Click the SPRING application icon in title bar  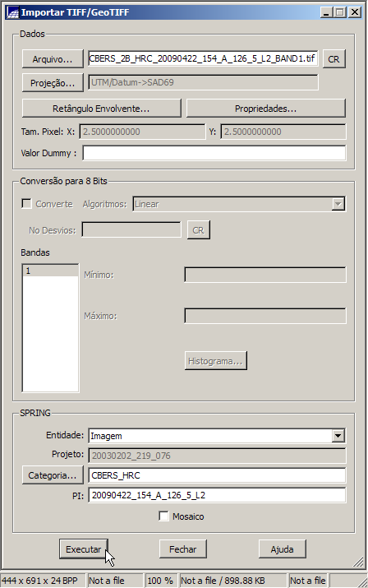[12, 12]
